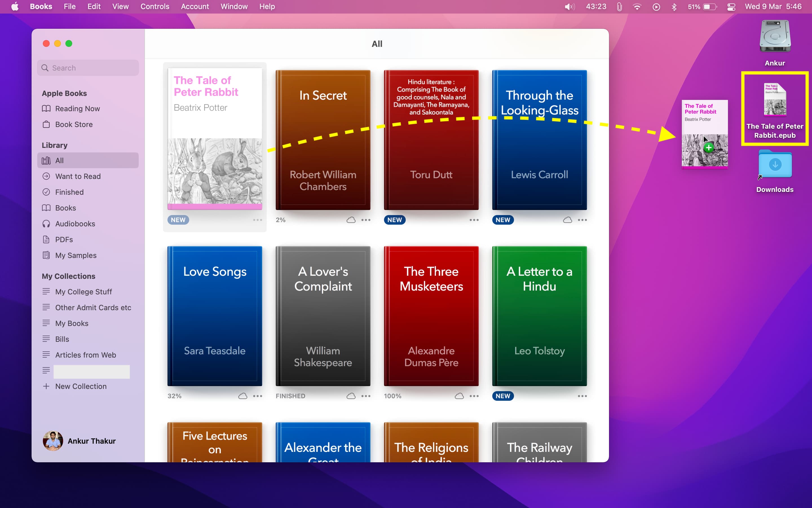The width and height of the screenshot is (812, 508).
Task: Open Through the Looking-Glass book cover
Action: [x=539, y=140]
